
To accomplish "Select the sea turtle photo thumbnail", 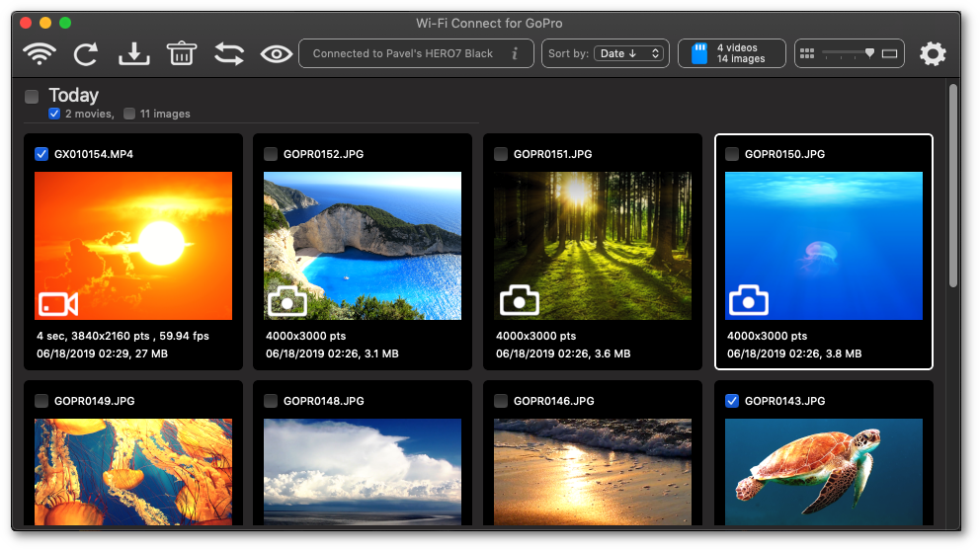I will (x=824, y=472).
